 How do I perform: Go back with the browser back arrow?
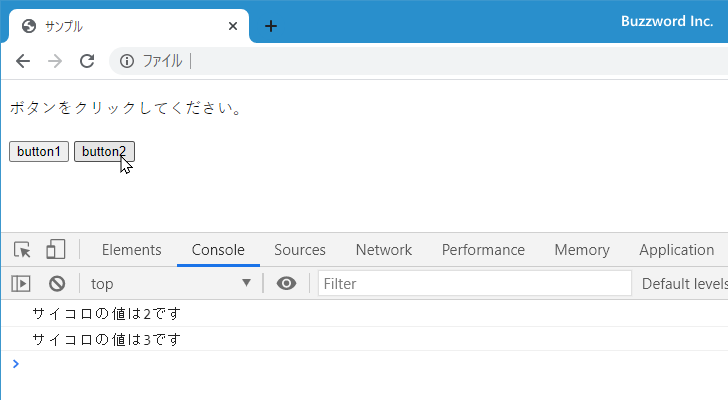tap(23, 61)
